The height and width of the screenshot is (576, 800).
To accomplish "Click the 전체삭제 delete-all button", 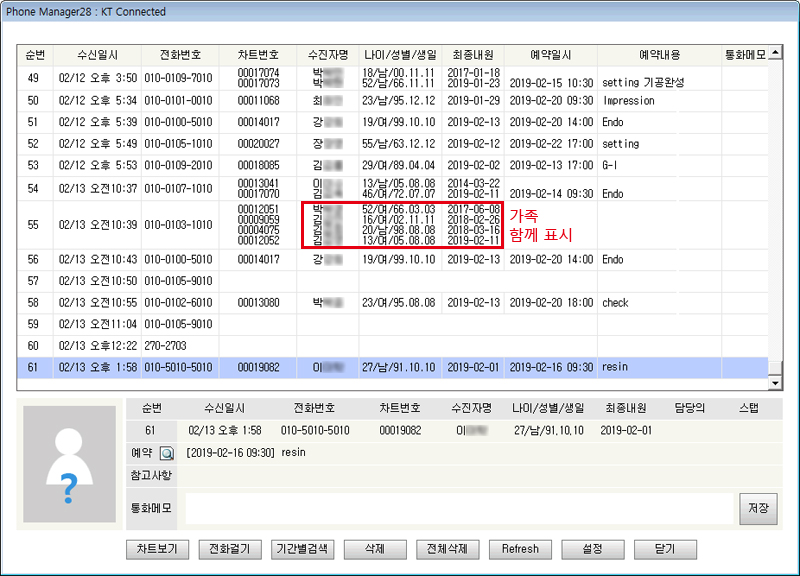I will coord(447,549).
